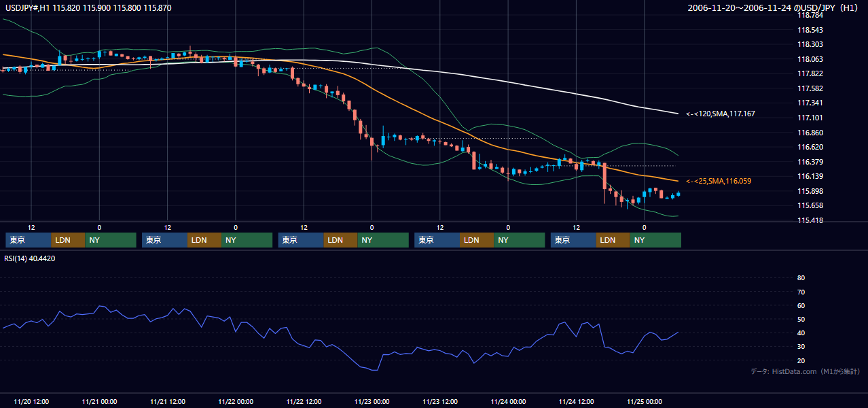Screen dimensions: 868x408
Task: Click the 120 SMA label reading 117.167
Action: (720, 114)
